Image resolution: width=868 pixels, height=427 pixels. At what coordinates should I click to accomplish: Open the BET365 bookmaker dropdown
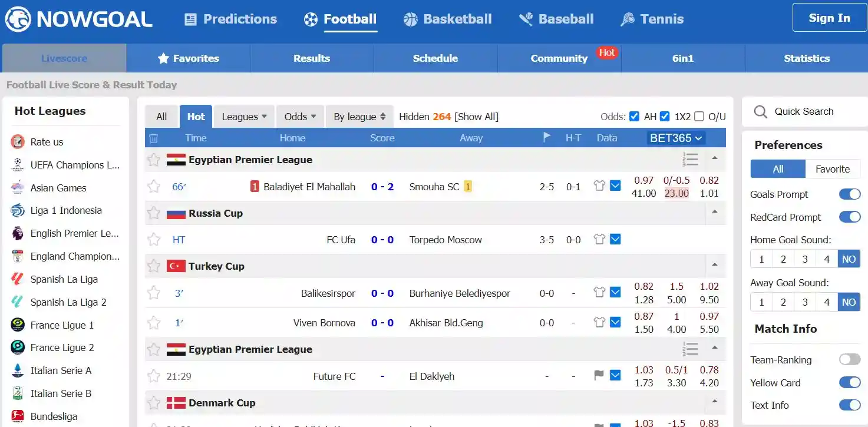676,138
